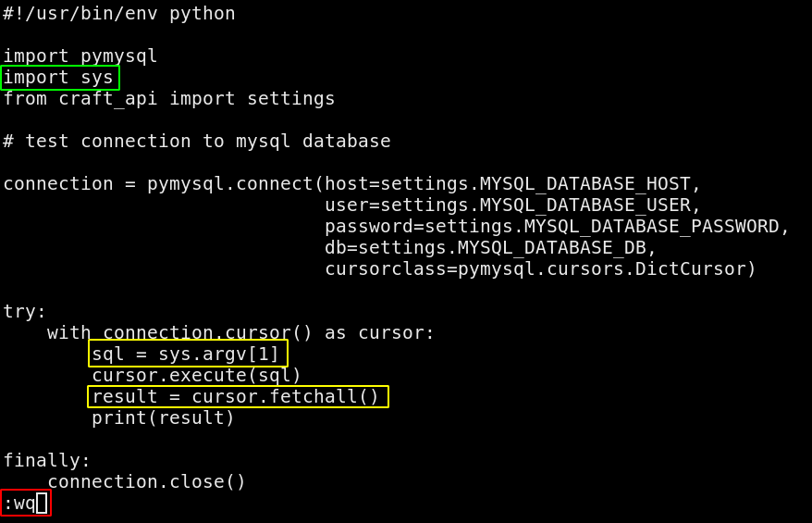Click the shebang line at the top

(118, 13)
